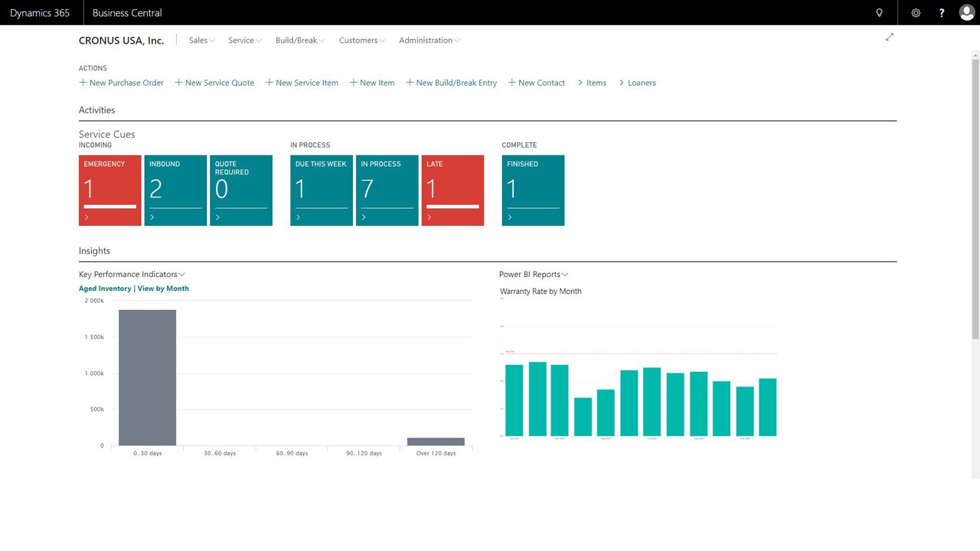Expand the page with the arrows icon
This screenshot has width=980, height=551.
890,37
